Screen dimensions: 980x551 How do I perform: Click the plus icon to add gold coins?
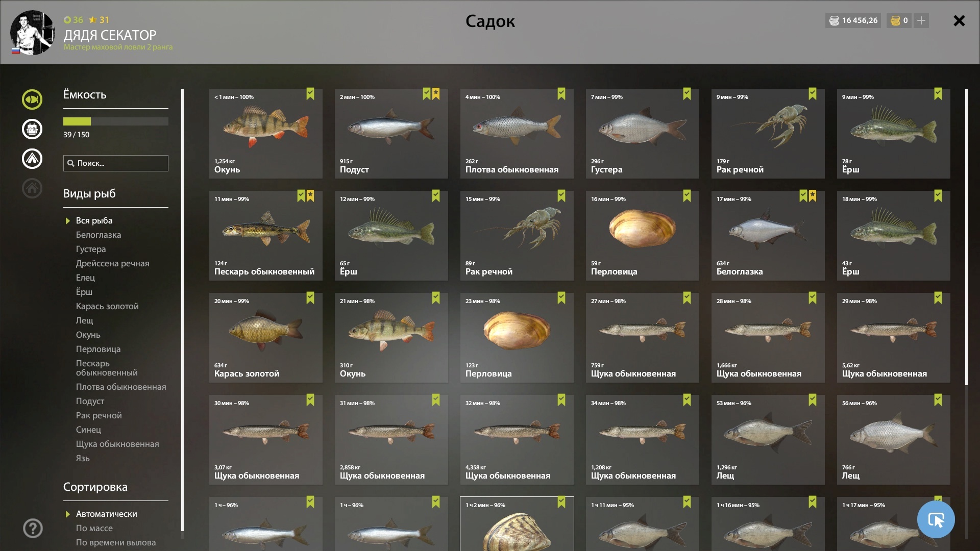click(x=921, y=20)
